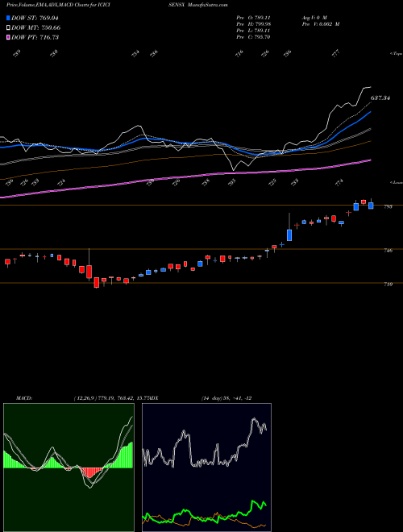Click the latest blue candlestick near 793
The width and height of the screenshot is (403, 532).
371,206
